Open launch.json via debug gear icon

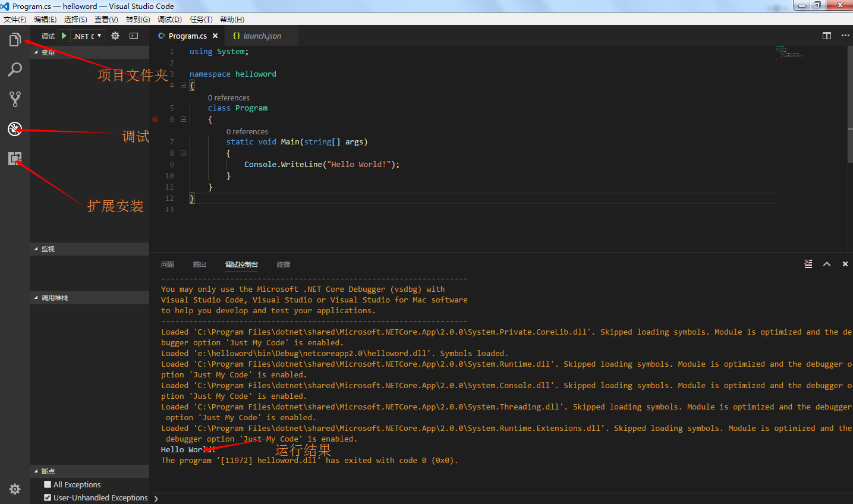point(115,36)
